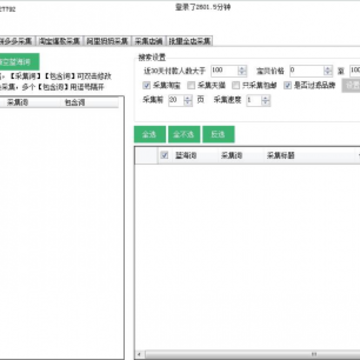This screenshot has width=360, height=360.
Task: Click the 近30天付款人数大于 value field
Action: [224, 71]
